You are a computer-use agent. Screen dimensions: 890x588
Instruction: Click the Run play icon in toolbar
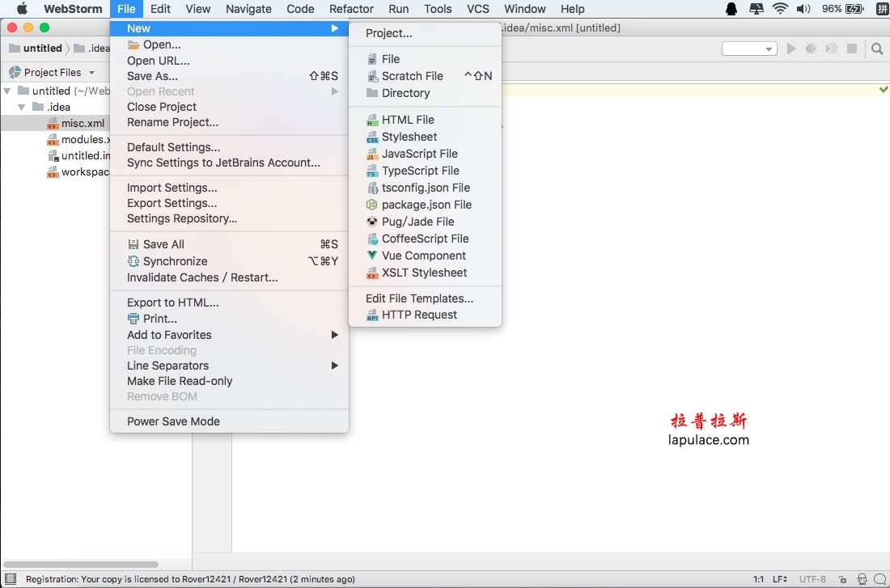point(790,49)
